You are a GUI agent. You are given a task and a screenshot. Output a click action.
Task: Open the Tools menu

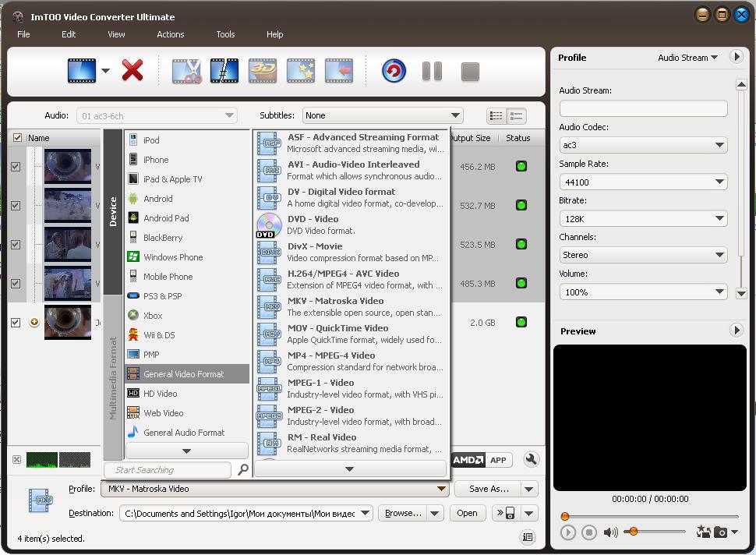point(226,34)
